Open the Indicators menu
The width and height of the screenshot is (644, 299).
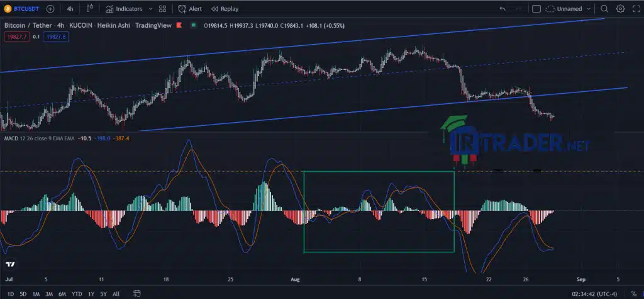(124, 9)
